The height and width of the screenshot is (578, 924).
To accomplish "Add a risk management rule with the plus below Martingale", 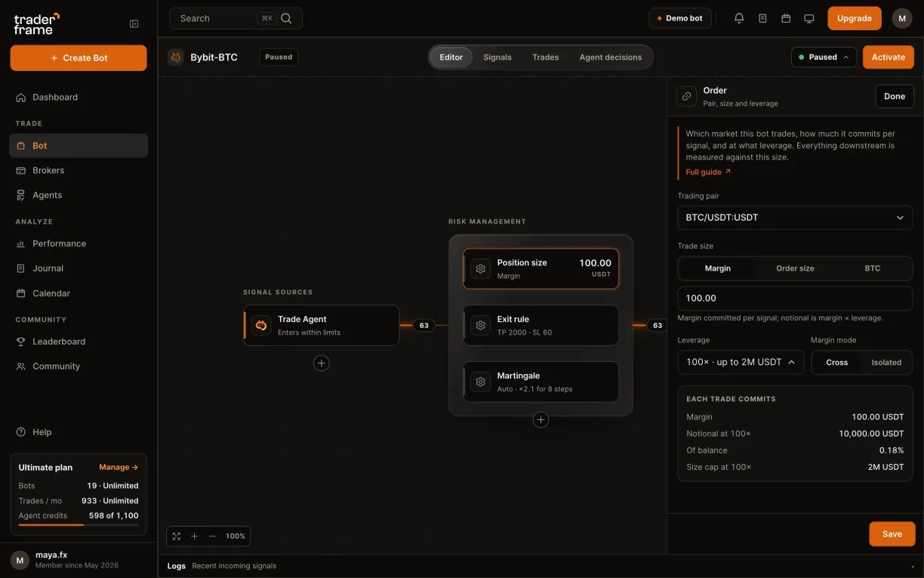I will pyautogui.click(x=541, y=419).
